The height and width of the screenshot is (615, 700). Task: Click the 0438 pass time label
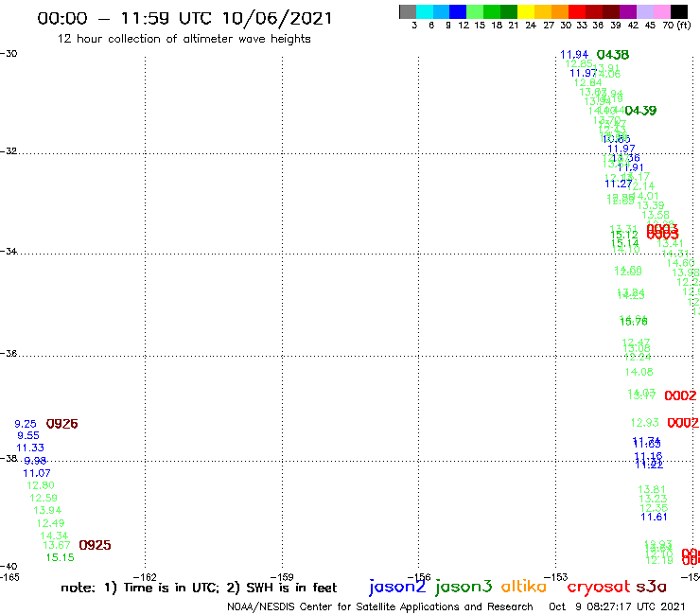tap(613, 55)
